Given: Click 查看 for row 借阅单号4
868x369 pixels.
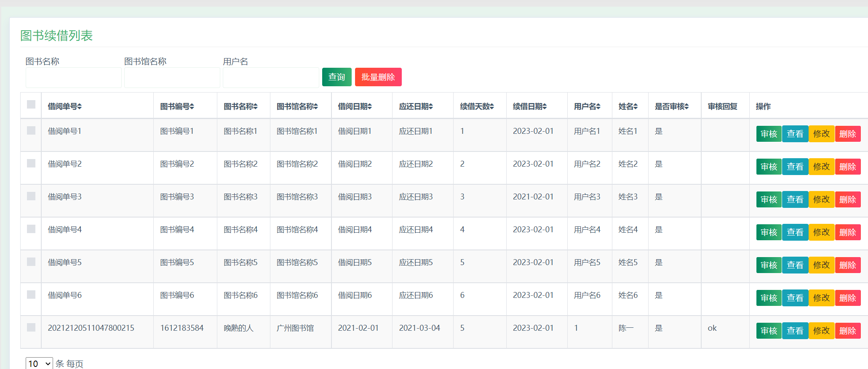Looking at the screenshot, I should tap(795, 232).
